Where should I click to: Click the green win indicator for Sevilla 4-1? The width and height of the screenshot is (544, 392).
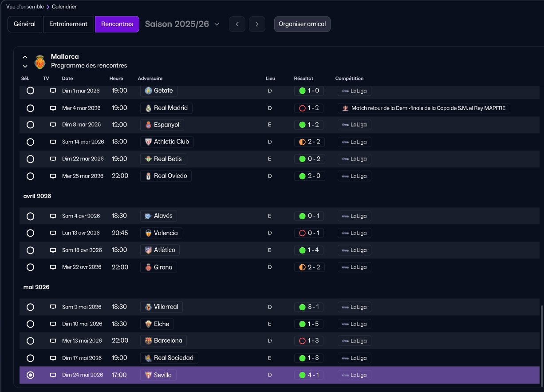tap(302, 375)
